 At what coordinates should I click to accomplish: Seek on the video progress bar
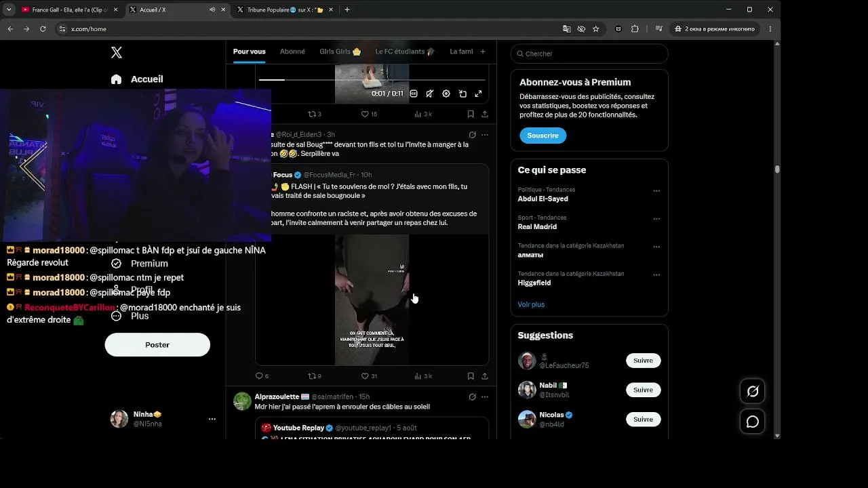(x=372, y=80)
